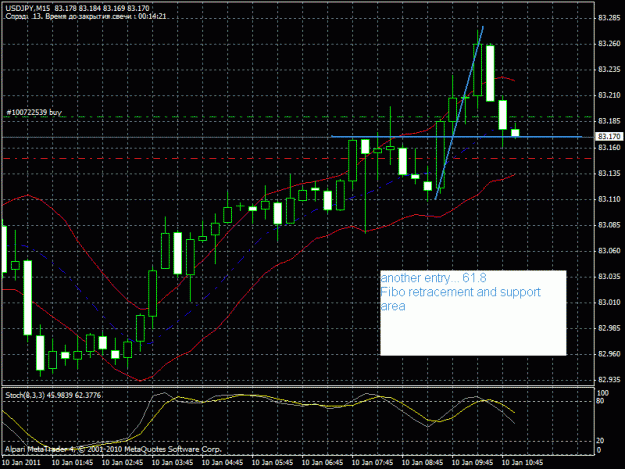Screen dimensions: 625x469
Task: Click price axis value 83.010
Action: click(609, 302)
